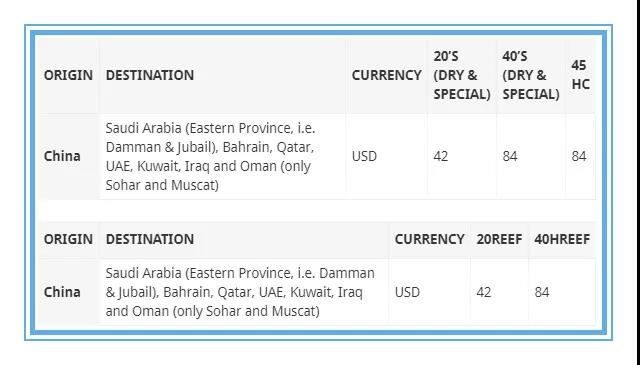Click the 42 value under 20REEF

click(x=484, y=292)
